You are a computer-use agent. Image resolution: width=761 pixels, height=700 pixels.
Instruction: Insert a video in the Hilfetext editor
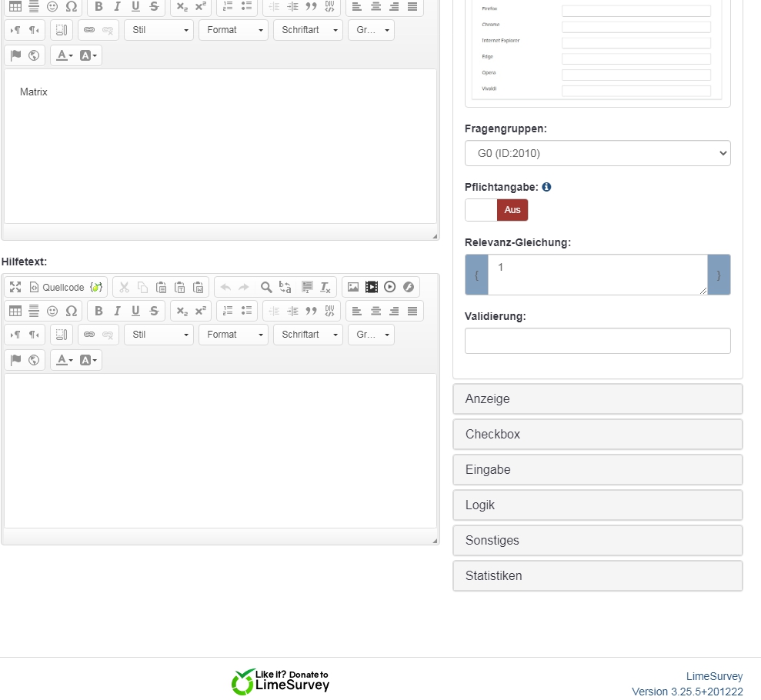[372, 287]
